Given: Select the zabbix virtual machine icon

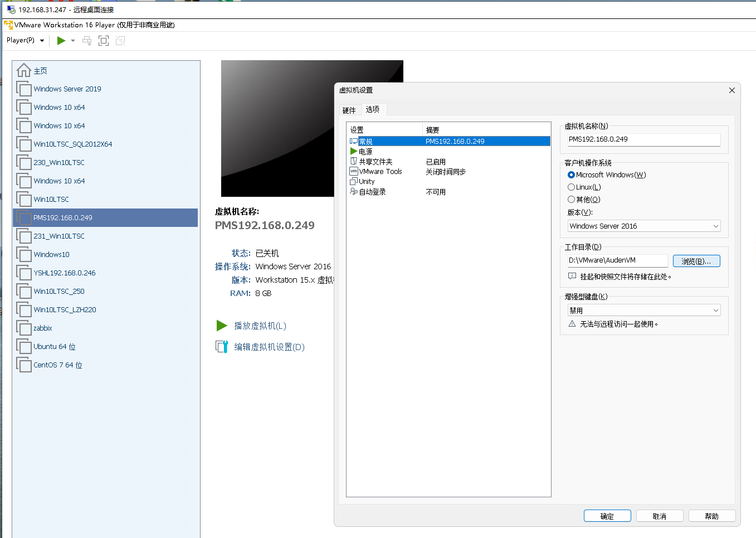Looking at the screenshot, I should [x=24, y=328].
